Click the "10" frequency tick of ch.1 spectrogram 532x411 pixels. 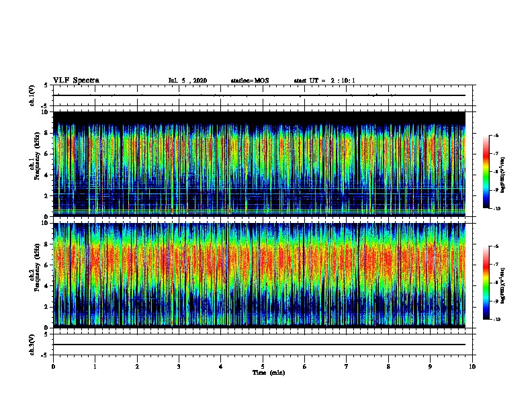[45, 112]
